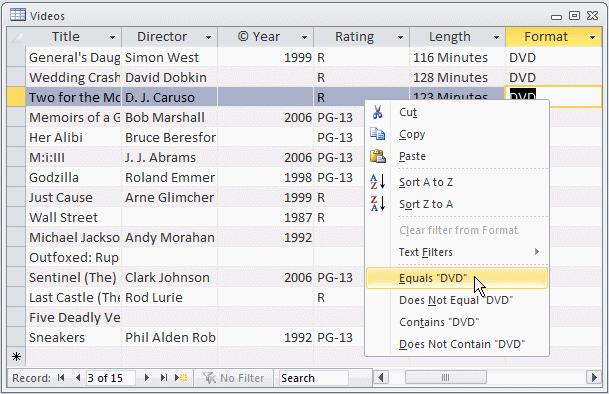
Task: Click the Copy pages icon
Action: click(x=377, y=134)
